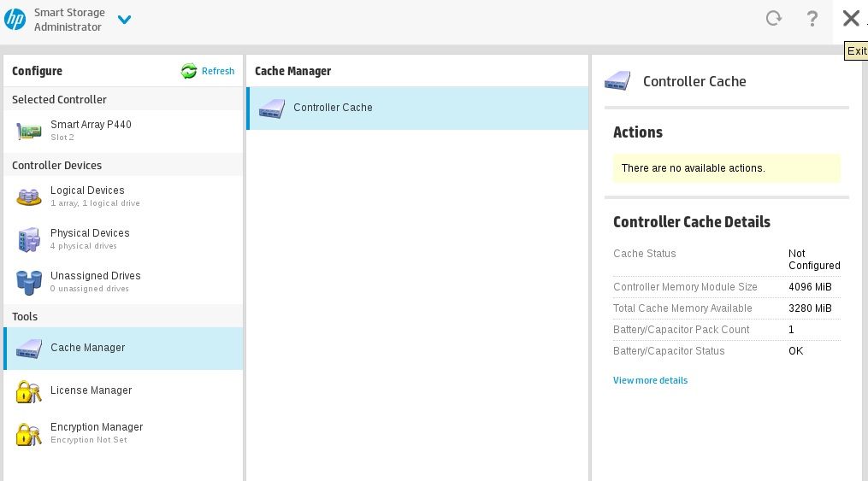This screenshot has height=481, width=868.
Task: Select Smart Array P440 label
Action: coord(91,125)
